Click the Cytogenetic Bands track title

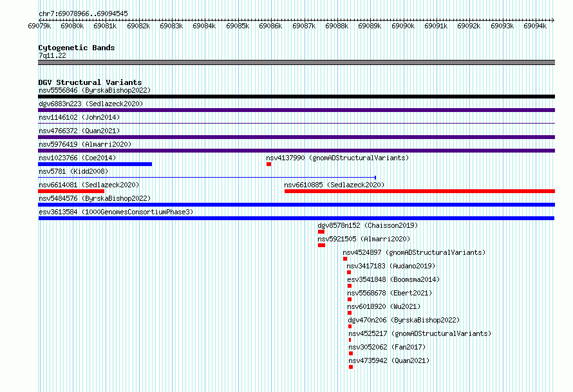[77, 48]
